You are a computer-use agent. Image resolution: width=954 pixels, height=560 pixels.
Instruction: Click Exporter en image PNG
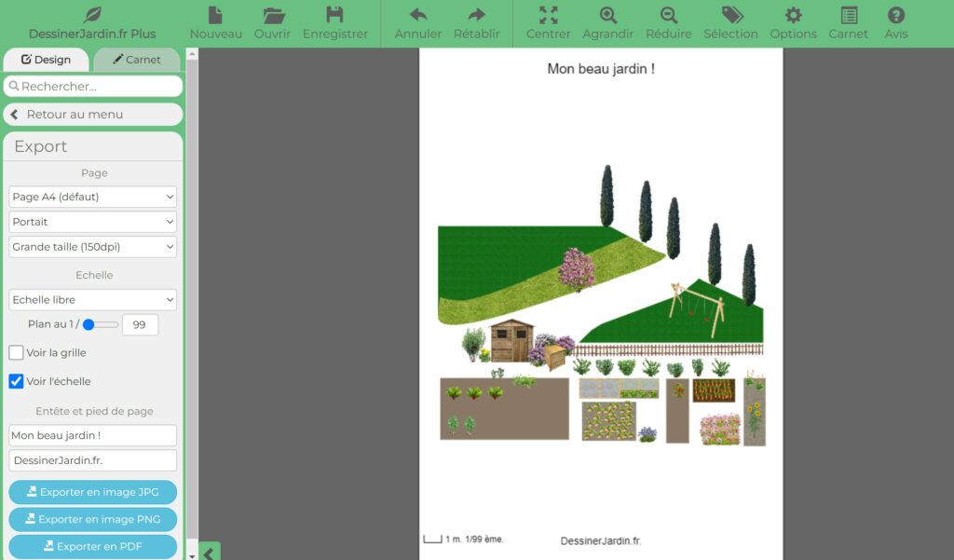[x=93, y=519]
